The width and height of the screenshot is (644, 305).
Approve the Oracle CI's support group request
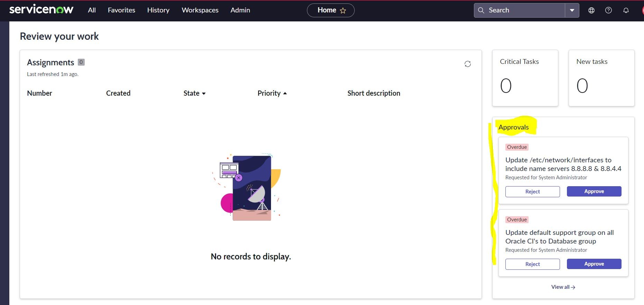594,264
